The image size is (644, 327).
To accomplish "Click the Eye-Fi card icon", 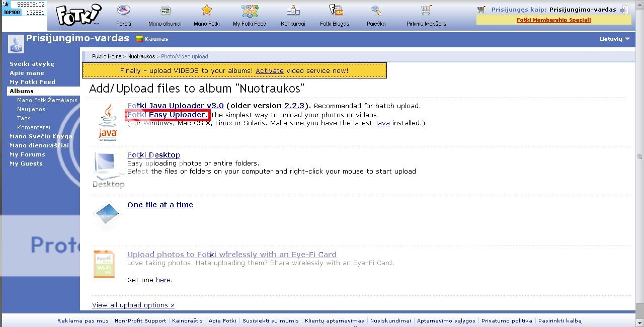I will pyautogui.click(x=105, y=264).
